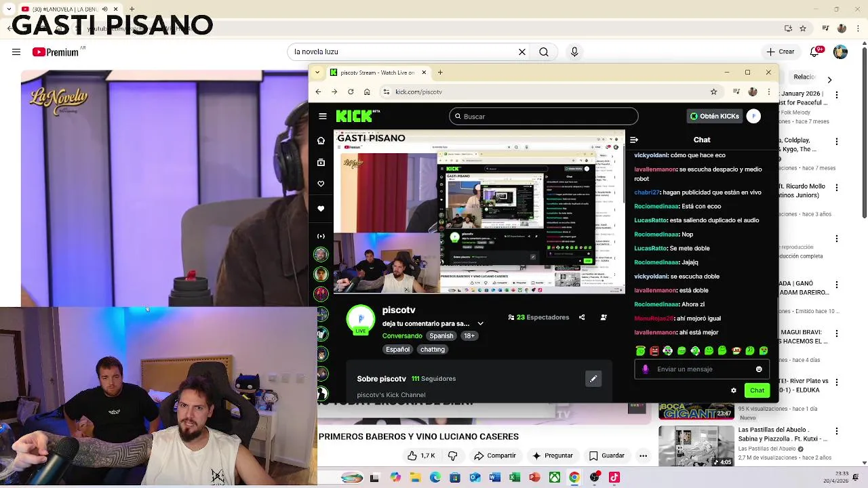Open YouTube guide hamburger menu

tap(16, 52)
